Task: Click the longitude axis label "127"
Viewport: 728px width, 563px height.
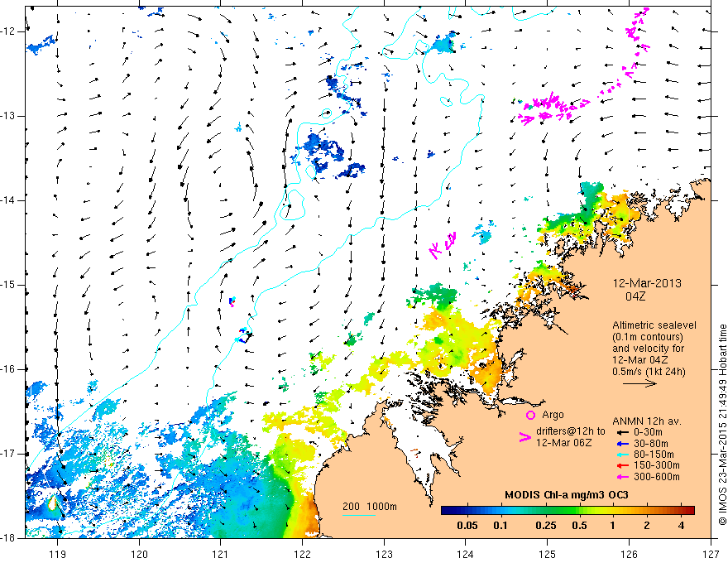Action: click(711, 554)
